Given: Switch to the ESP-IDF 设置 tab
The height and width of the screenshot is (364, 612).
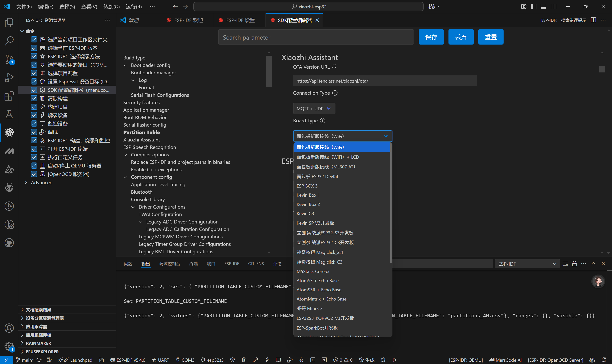Looking at the screenshot, I should click(x=240, y=20).
